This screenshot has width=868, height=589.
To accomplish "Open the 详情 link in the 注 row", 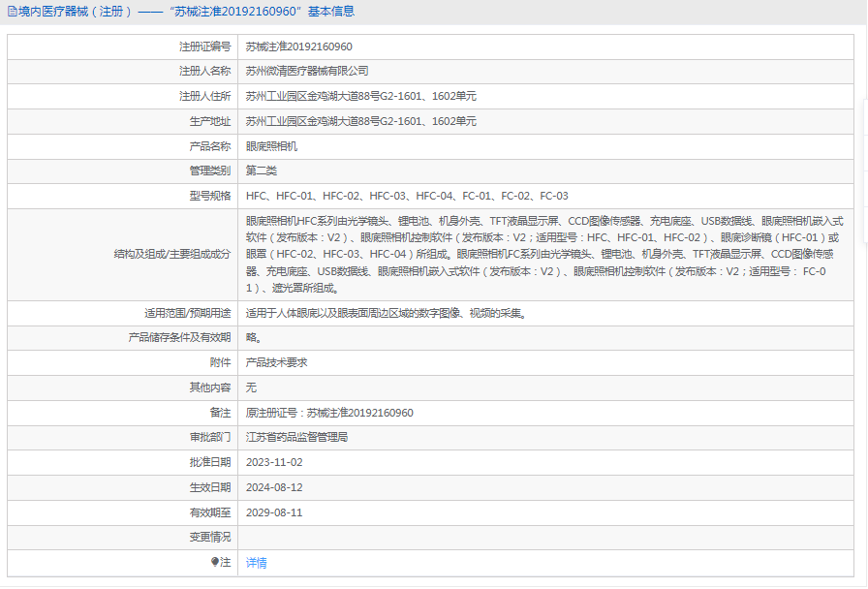I will coord(257,563).
